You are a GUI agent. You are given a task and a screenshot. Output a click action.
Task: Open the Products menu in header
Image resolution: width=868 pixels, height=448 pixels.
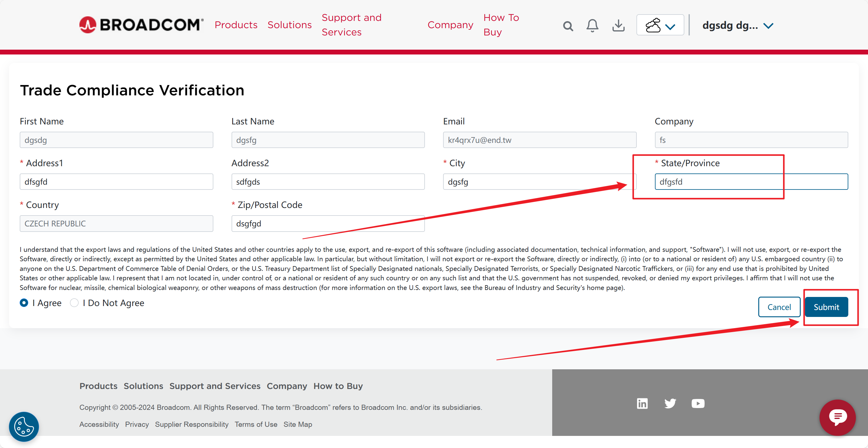coord(236,25)
